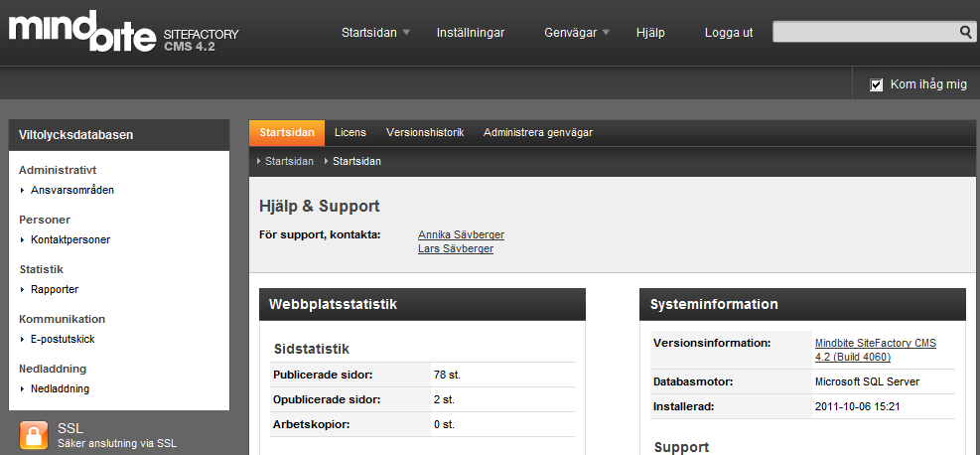Screen dimensions: 980x455
Task: Open the Nedladdning sidebar link
Action: (60, 388)
